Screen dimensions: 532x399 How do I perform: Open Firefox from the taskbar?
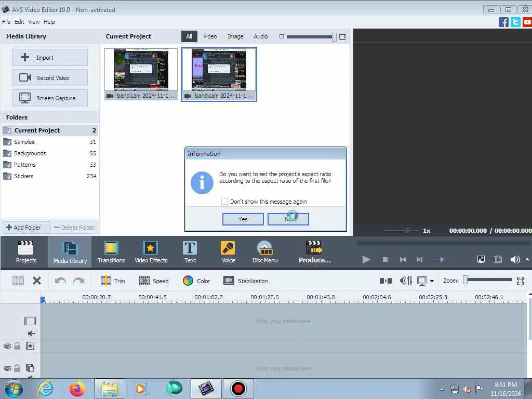pyautogui.click(x=77, y=389)
